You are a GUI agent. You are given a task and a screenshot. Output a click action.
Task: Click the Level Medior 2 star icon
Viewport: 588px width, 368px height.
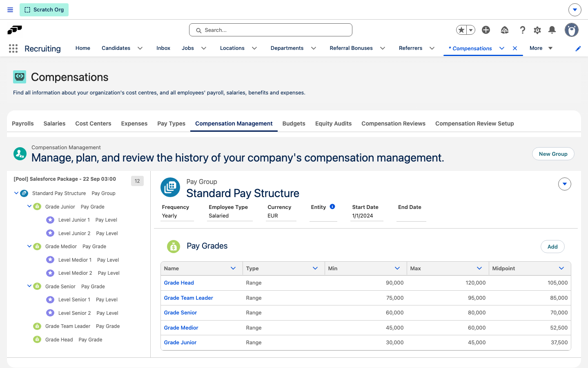pyautogui.click(x=50, y=273)
